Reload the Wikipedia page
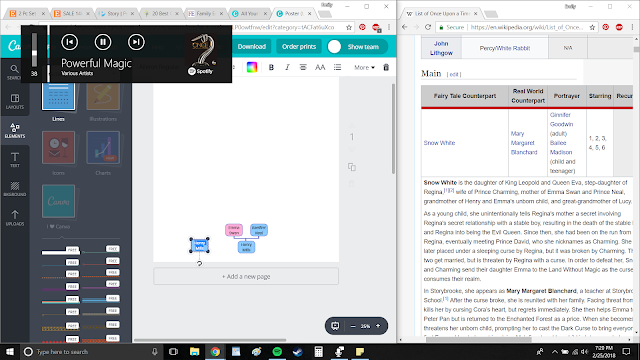The width and height of the screenshot is (640, 360). 428,27
